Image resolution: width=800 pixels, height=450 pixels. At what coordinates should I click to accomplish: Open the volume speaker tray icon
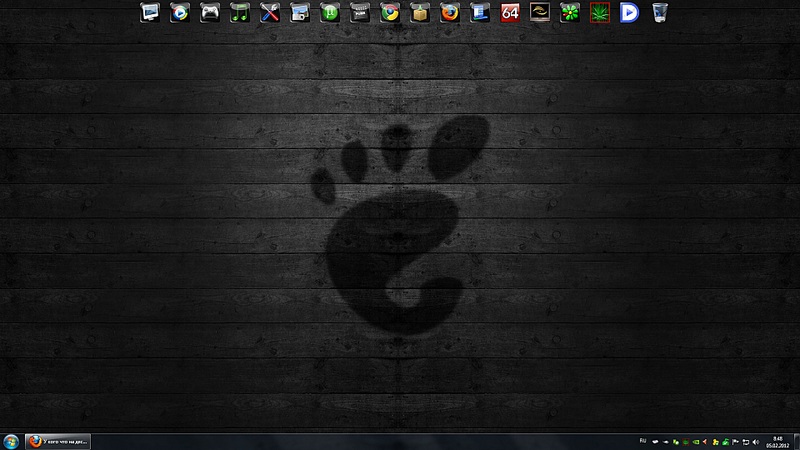pyautogui.click(x=756, y=442)
